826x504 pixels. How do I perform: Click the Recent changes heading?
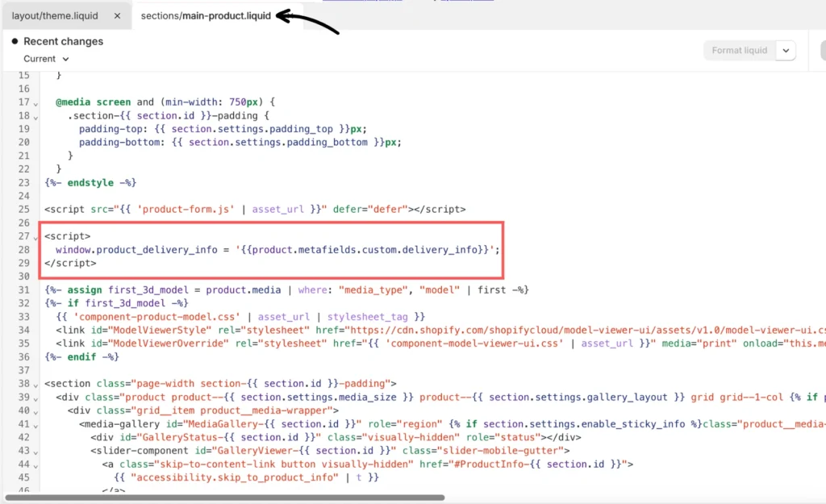[63, 41]
